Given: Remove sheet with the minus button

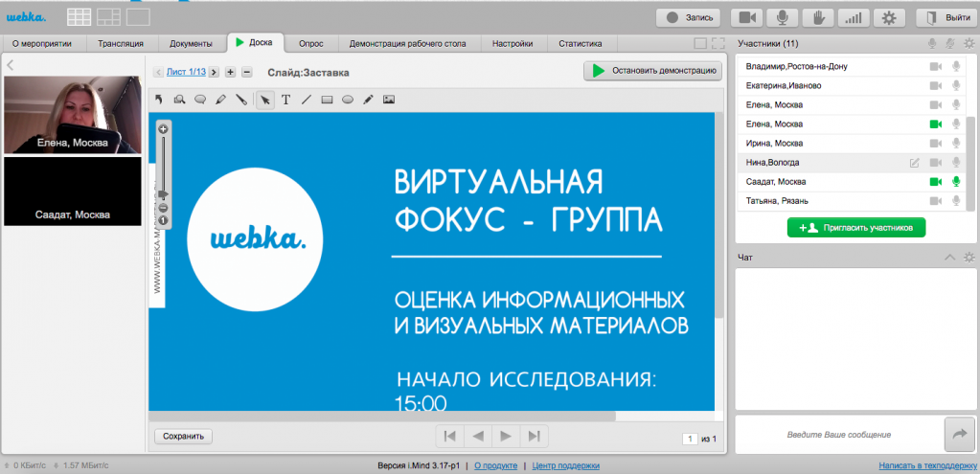Looking at the screenshot, I should coord(247,72).
